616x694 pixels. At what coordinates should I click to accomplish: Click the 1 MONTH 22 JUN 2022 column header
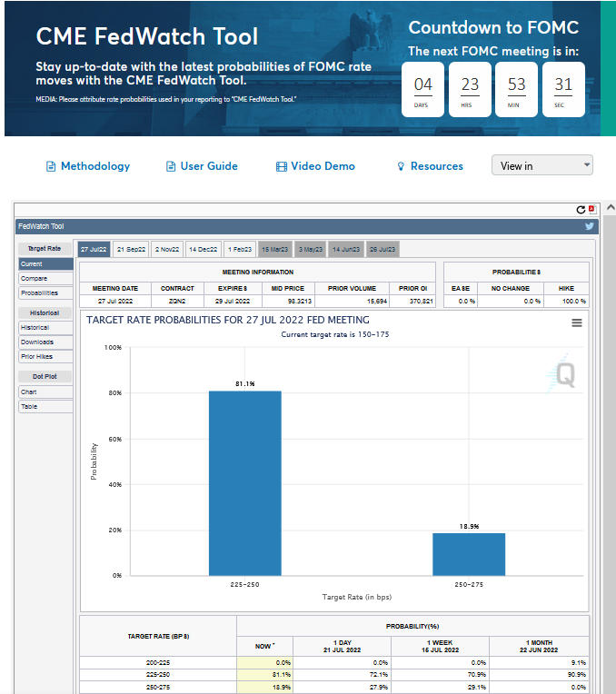539,646
